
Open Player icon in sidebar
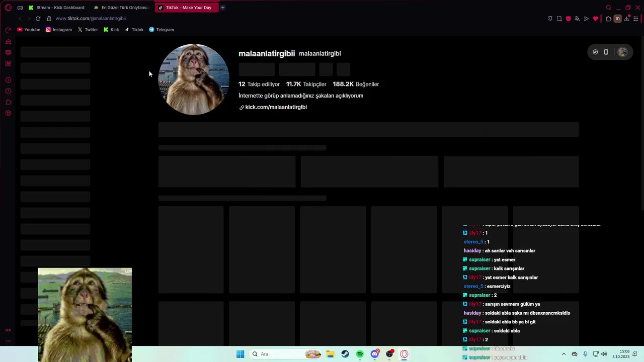pyautogui.click(x=8, y=80)
